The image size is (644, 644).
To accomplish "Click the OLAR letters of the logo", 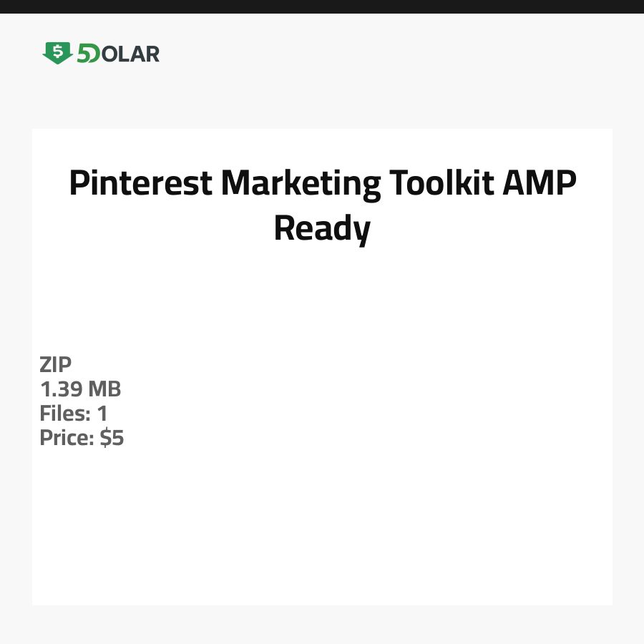I will [130, 54].
